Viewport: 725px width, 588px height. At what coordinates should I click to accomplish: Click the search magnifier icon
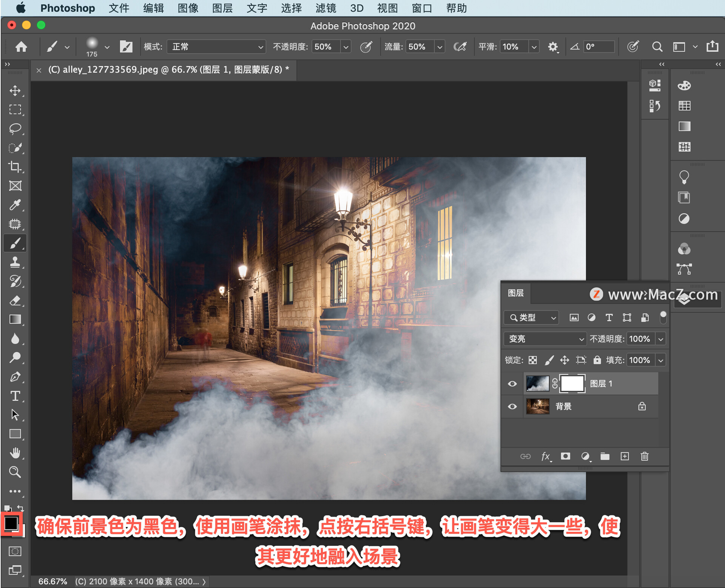(657, 47)
